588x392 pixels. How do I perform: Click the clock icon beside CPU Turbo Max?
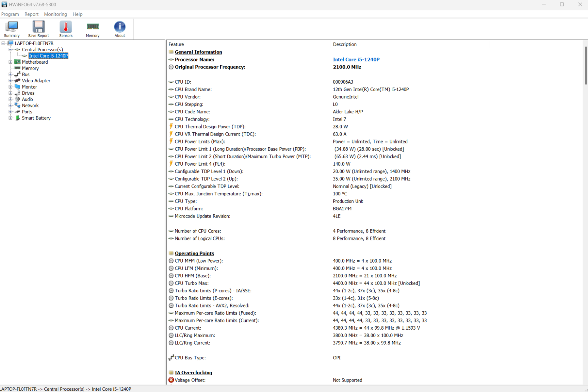tap(171, 283)
